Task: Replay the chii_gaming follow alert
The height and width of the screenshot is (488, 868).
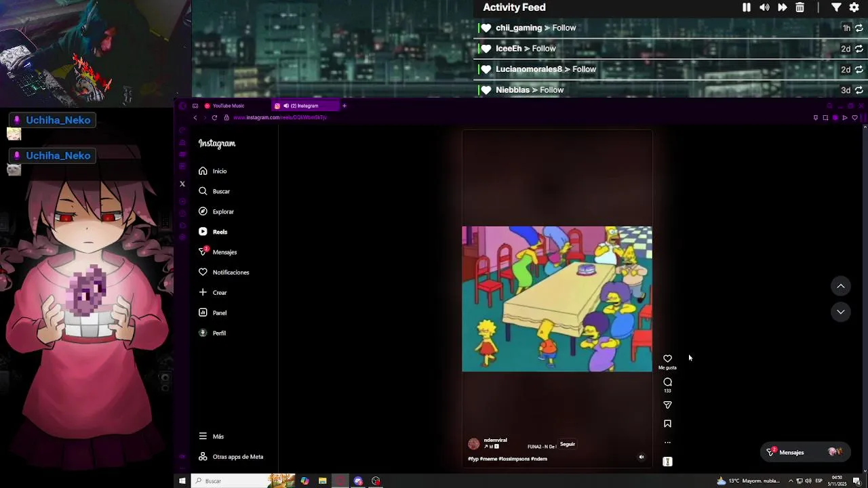Action: point(859,28)
